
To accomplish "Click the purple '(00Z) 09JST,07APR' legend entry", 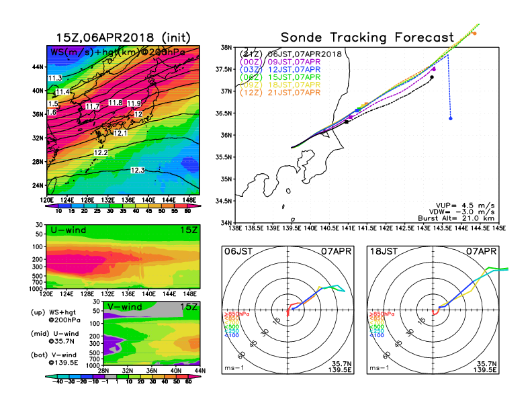I will [x=280, y=62].
